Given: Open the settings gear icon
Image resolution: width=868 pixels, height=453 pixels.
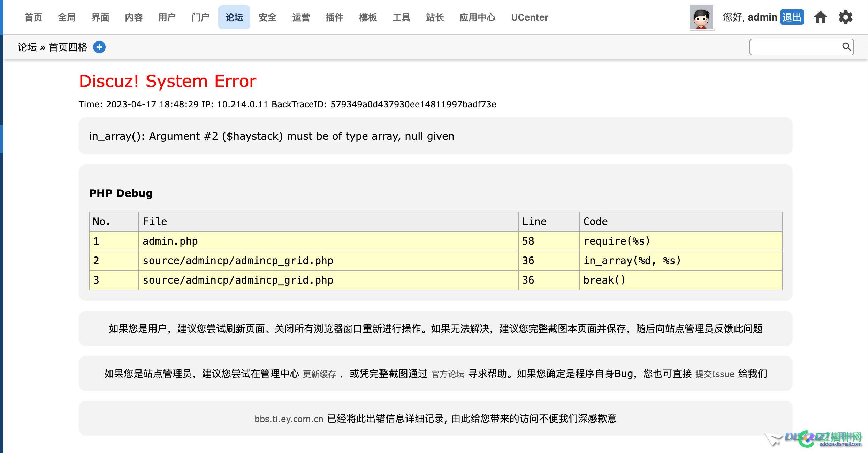Looking at the screenshot, I should point(845,17).
